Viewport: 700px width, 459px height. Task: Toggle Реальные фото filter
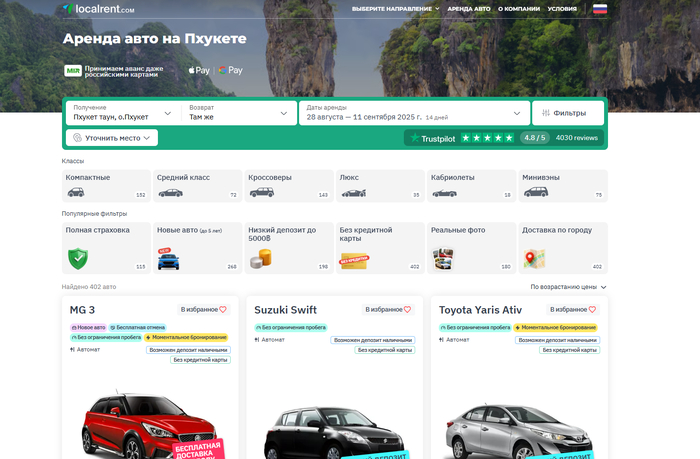[471, 248]
